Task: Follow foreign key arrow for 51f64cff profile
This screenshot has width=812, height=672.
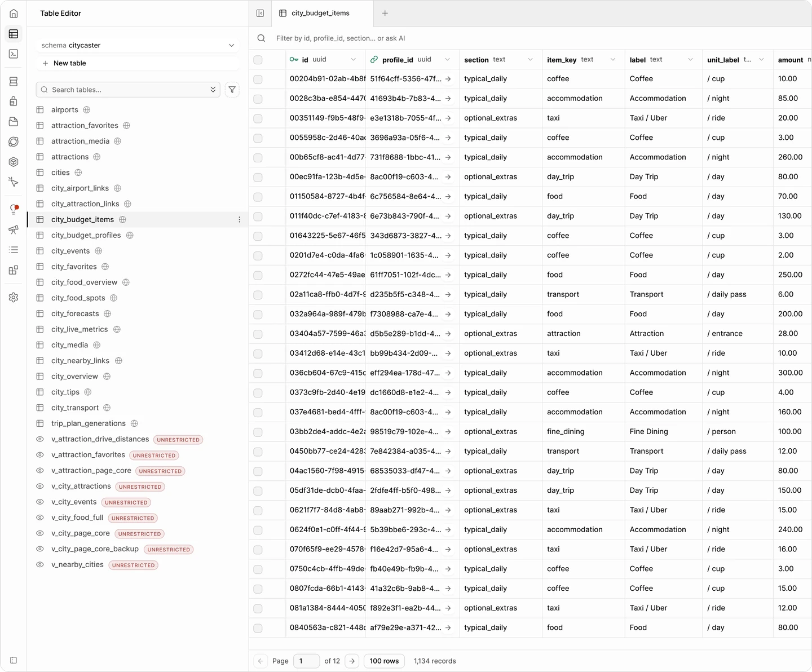Action: point(448,79)
